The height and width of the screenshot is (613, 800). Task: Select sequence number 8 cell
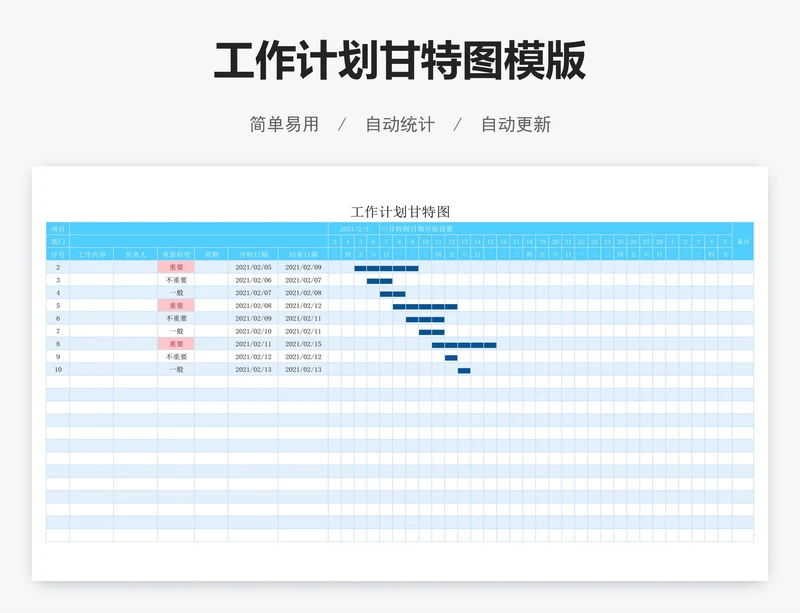(x=58, y=344)
